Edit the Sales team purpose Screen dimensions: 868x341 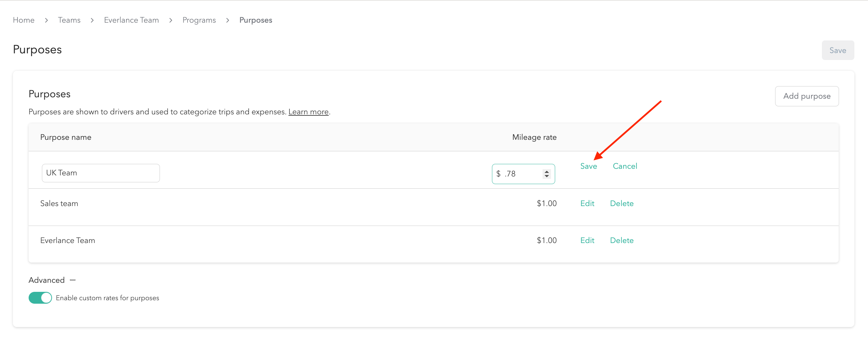(x=587, y=204)
